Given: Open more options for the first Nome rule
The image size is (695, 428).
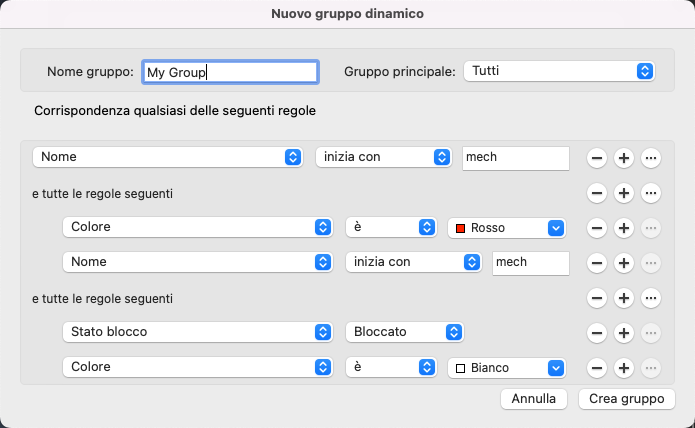Looking at the screenshot, I should pos(651,158).
